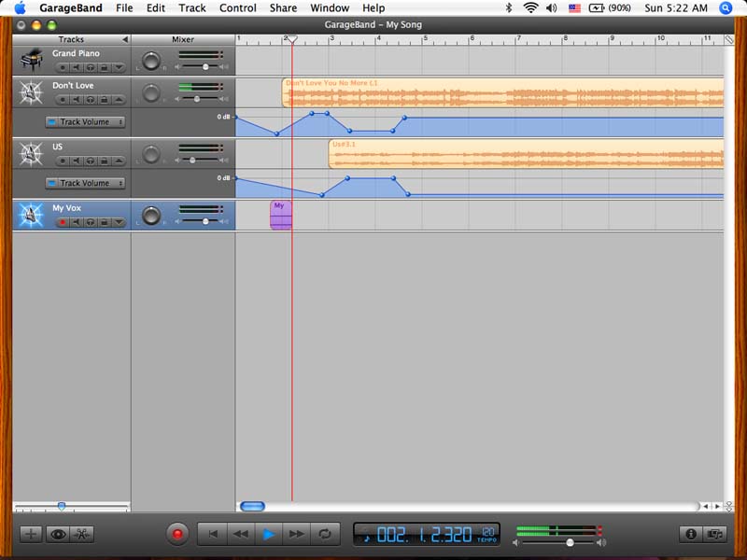Expand automation for My Vox track
Screen dimensions: 747x560
point(119,222)
